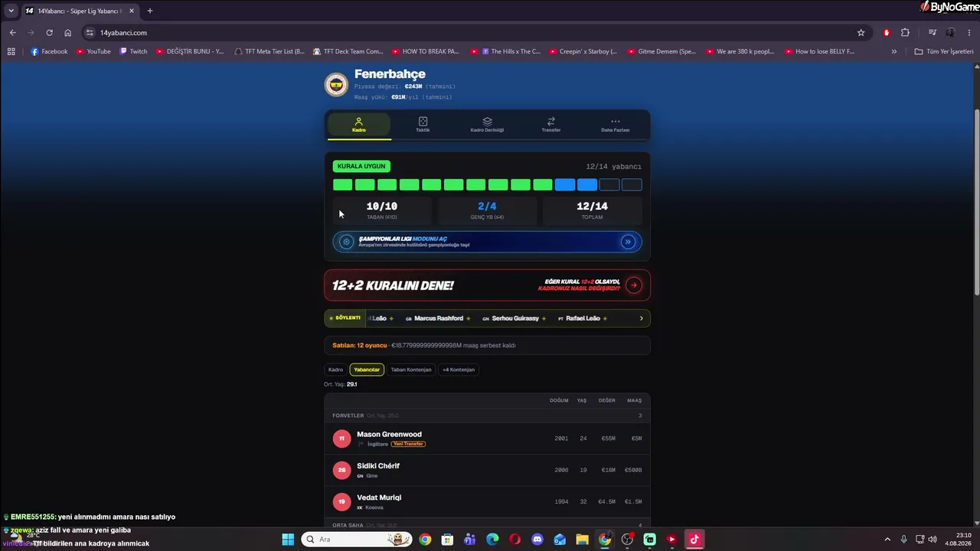Open Vedat Muriqi player row
The width and height of the screenshot is (980, 551).
pos(487,501)
